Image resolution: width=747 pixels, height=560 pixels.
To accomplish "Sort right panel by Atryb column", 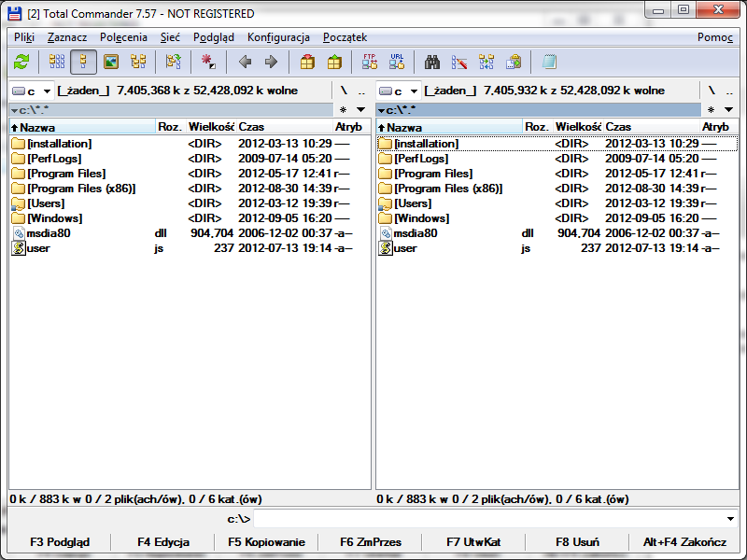I will click(x=719, y=127).
